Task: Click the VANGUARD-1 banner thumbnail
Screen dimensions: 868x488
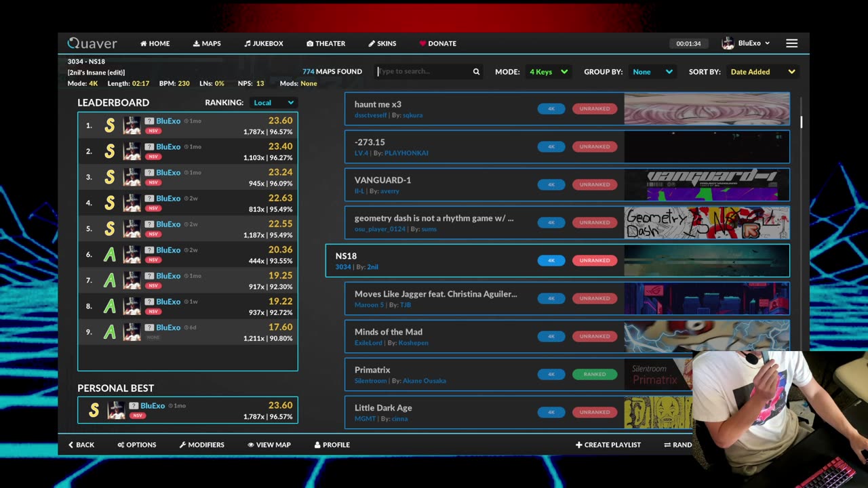Action: point(707,184)
